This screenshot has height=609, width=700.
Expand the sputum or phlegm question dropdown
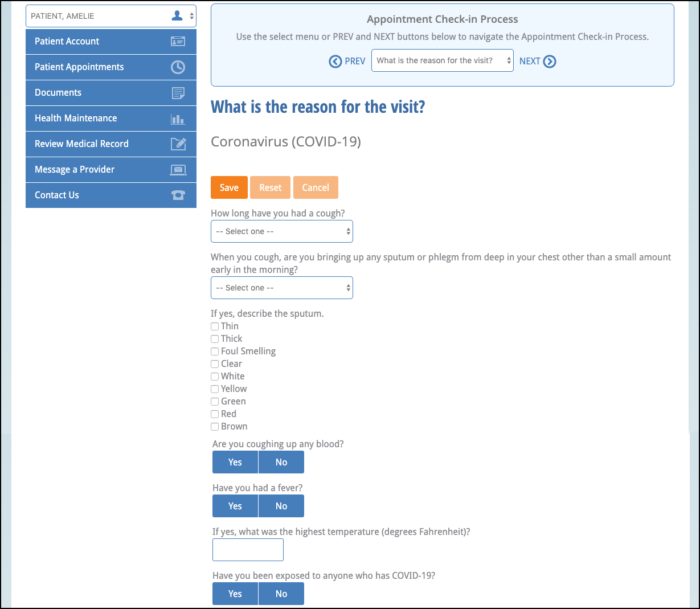pyautogui.click(x=281, y=288)
